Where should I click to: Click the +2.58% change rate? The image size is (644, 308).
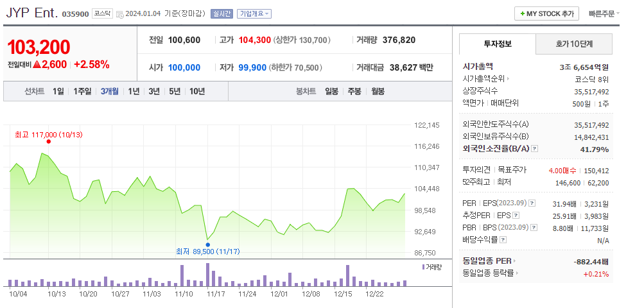[x=92, y=64]
